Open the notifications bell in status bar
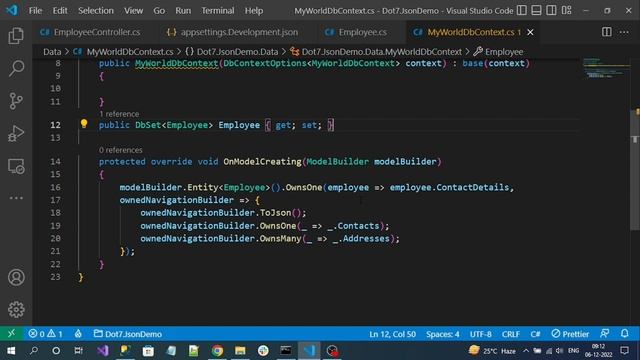Image resolution: width=640 pixels, height=360 pixels. tap(624, 333)
